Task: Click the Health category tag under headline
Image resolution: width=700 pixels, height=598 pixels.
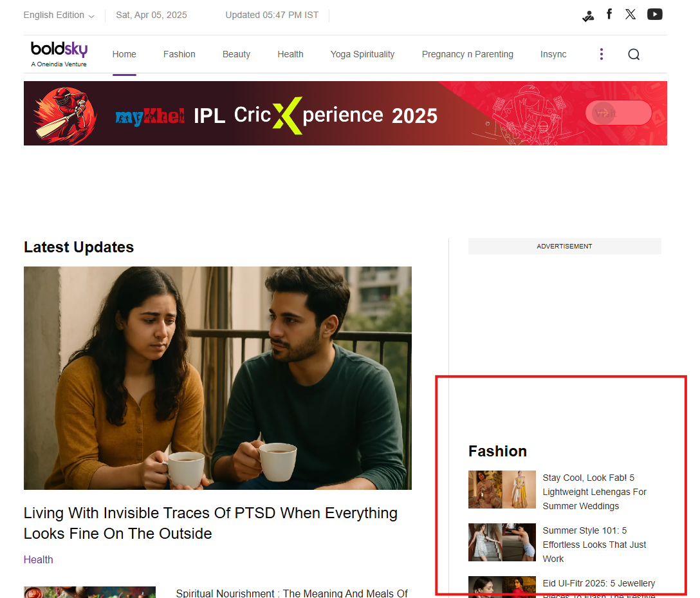Action: pyautogui.click(x=39, y=559)
